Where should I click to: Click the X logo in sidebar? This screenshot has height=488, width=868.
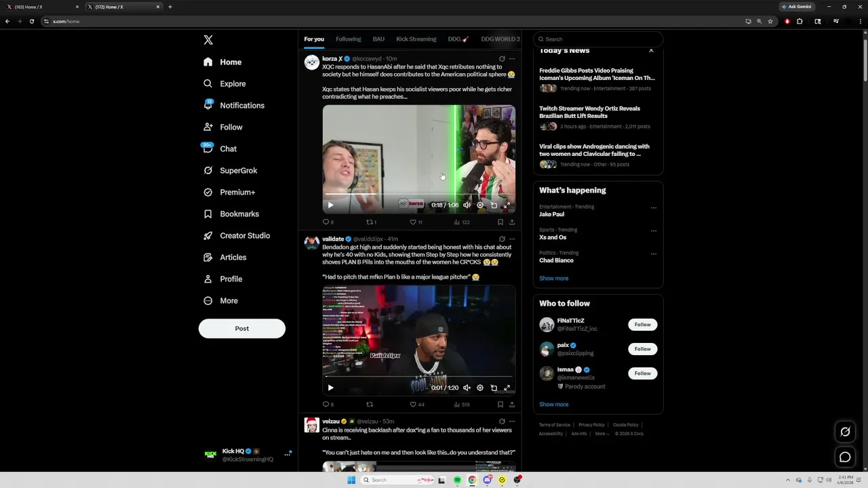pos(208,40)
